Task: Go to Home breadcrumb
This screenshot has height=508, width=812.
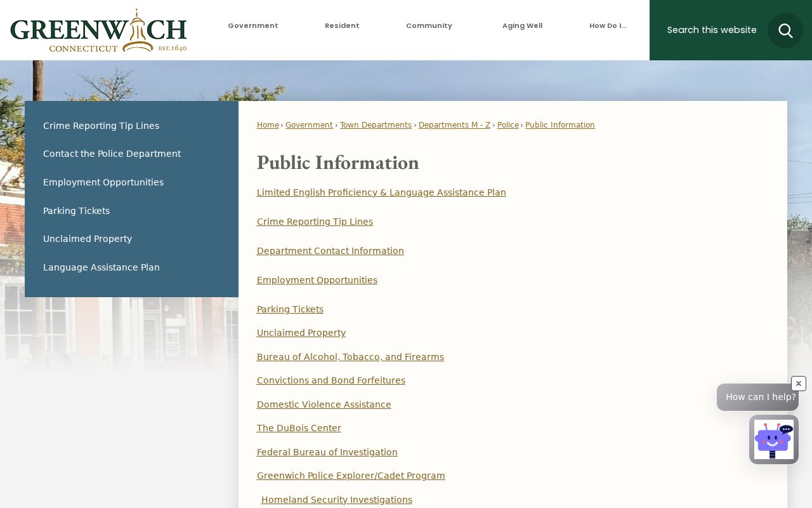Action: coord(268,125)
